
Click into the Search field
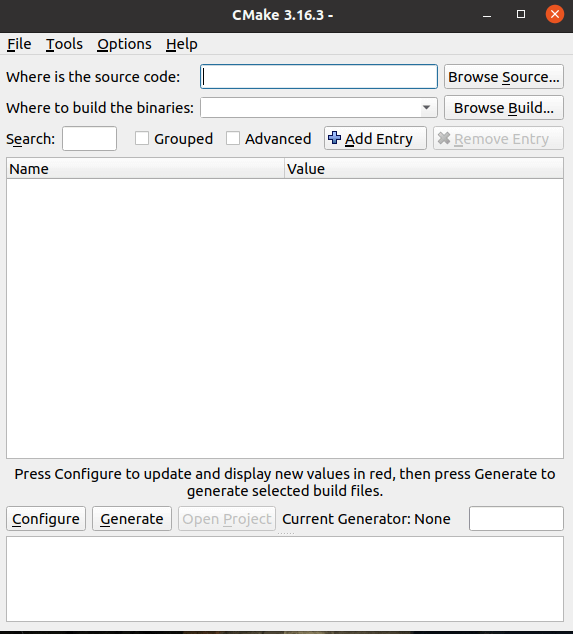pos(89,139)
